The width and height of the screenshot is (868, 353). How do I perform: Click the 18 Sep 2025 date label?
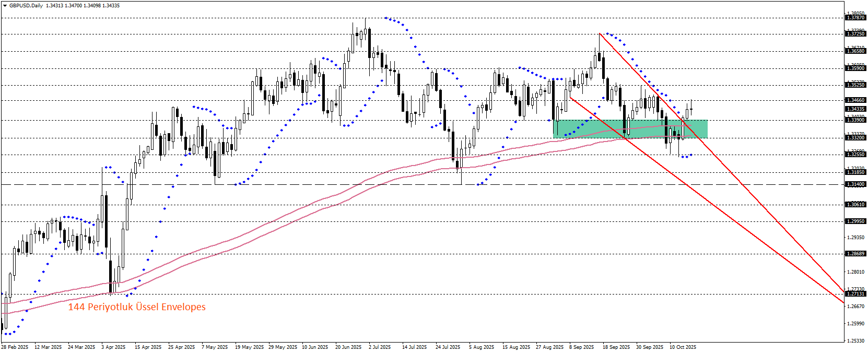616,347
